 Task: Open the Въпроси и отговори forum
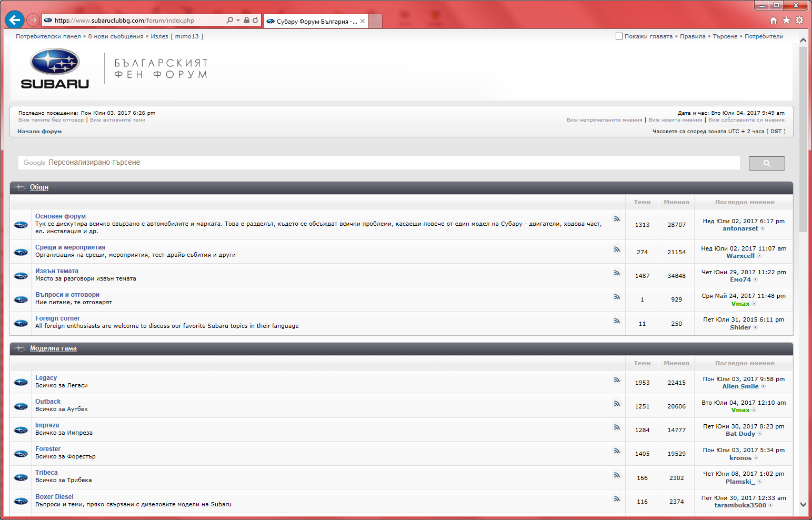(x=67, y=295)
